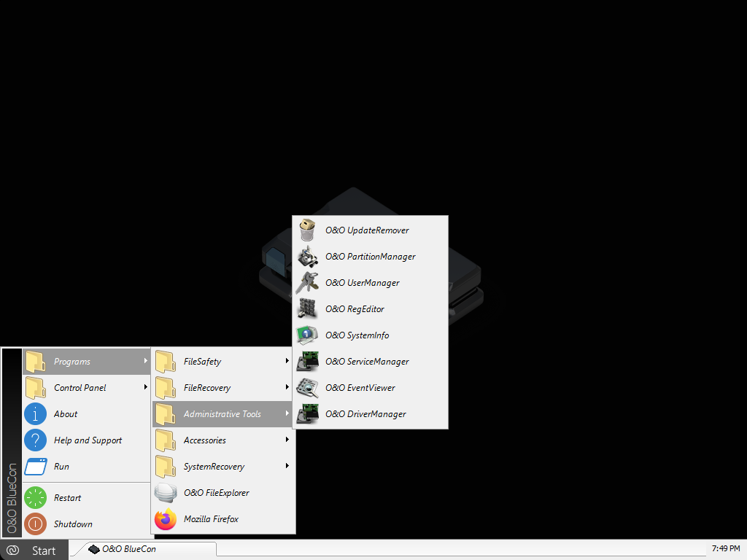Click the O&O UserManager keys icon
The image size is (747, 560).
coord(308,283)
